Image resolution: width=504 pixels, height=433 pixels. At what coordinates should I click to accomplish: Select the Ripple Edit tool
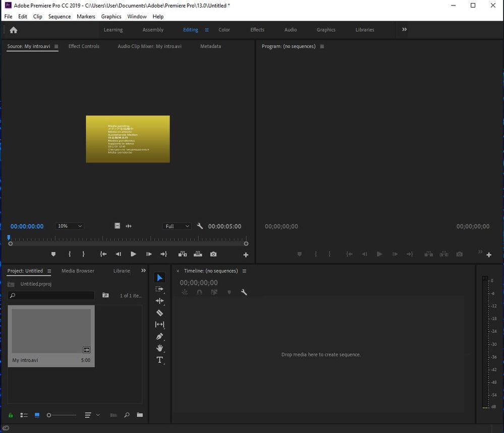click(159, 301)
